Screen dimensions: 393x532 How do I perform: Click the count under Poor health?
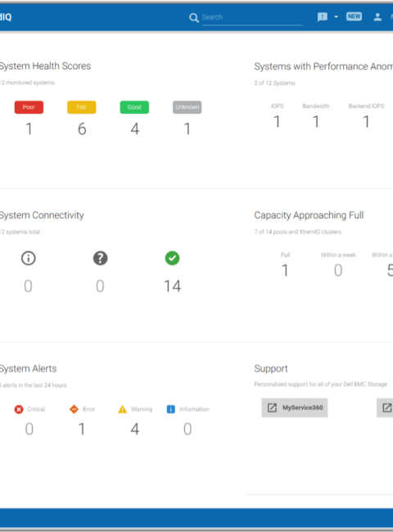(29, 129)
